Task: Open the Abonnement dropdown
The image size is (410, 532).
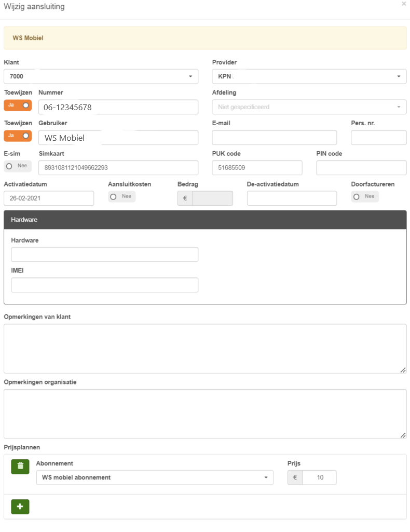Action: pos(155,477)
